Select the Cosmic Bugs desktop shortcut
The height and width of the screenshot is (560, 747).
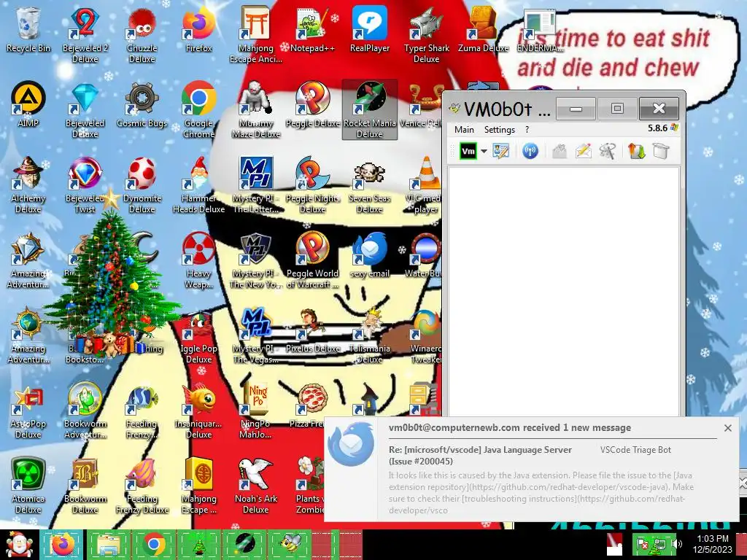[142, 105]
